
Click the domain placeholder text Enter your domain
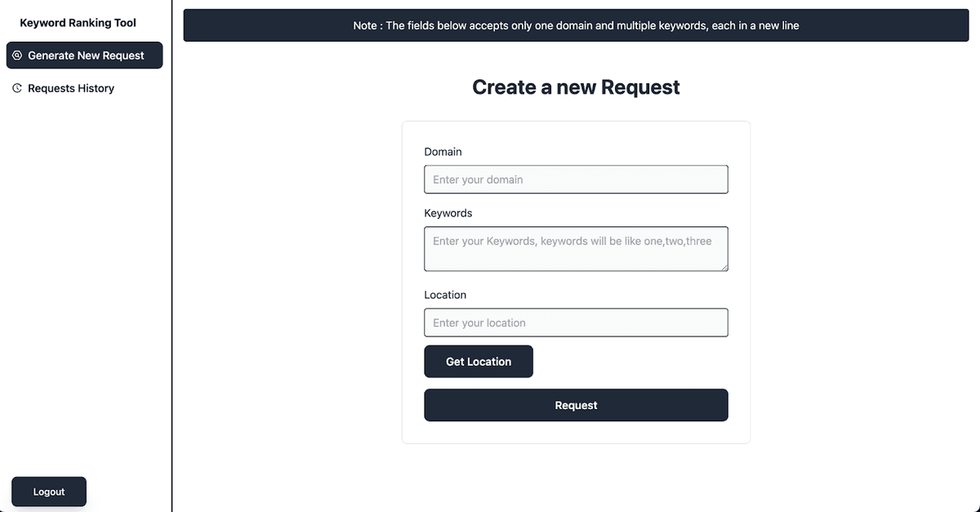477,179
